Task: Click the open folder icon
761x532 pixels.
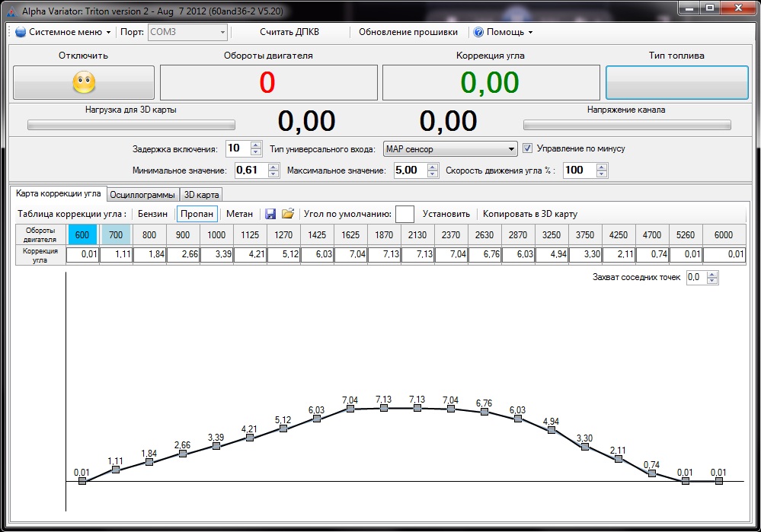Action: tap(287, 215)
